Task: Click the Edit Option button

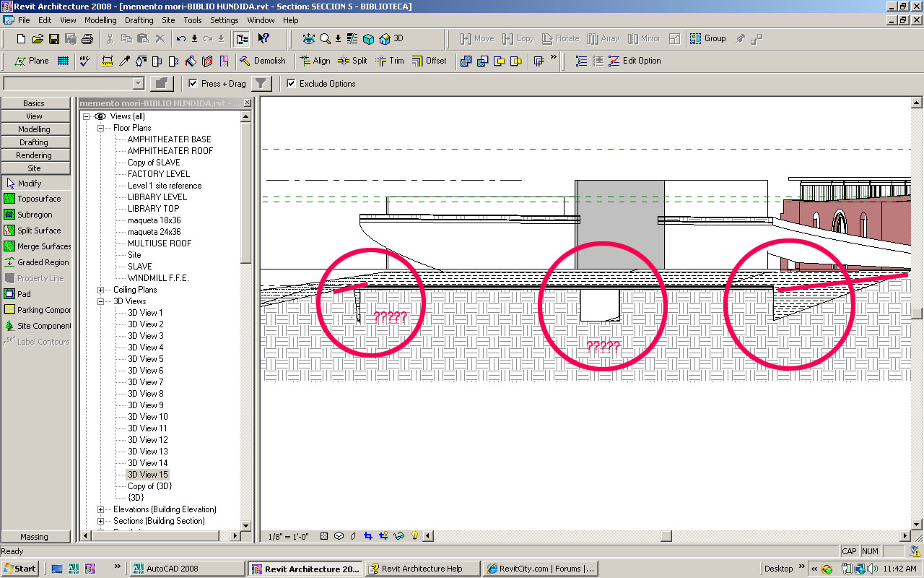Action: tap(641, 61)
